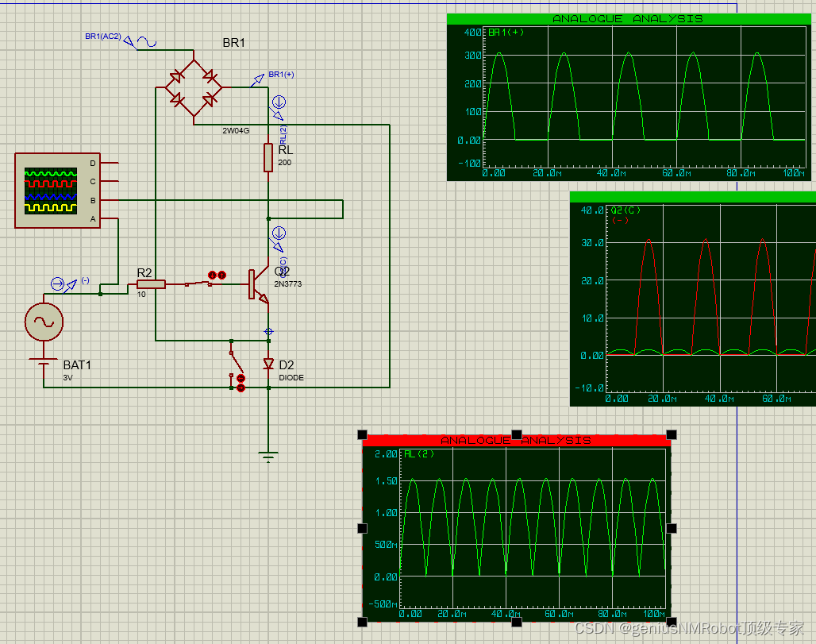This screenshot has width=816, height=644.
Task: Click the RL reference label
Action: coord(285,150)
